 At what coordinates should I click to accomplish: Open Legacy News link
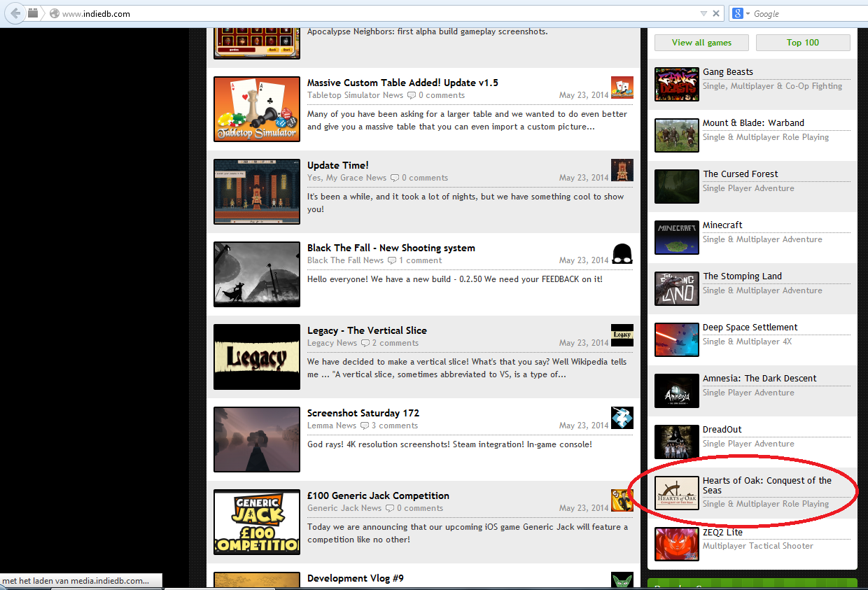click(332, 343)
